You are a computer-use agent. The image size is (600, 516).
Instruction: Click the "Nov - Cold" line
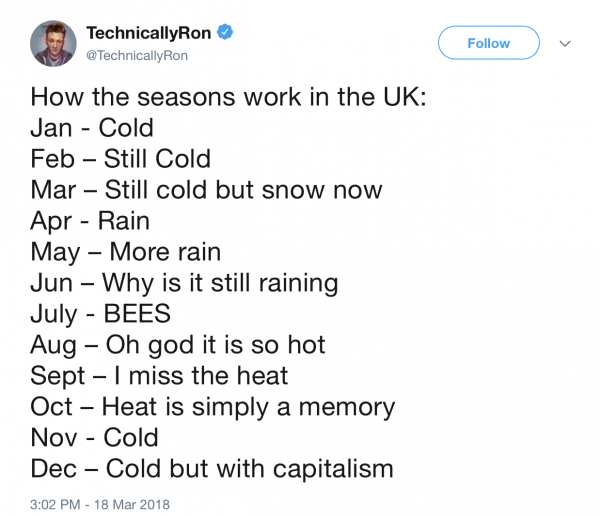[94, 438]
